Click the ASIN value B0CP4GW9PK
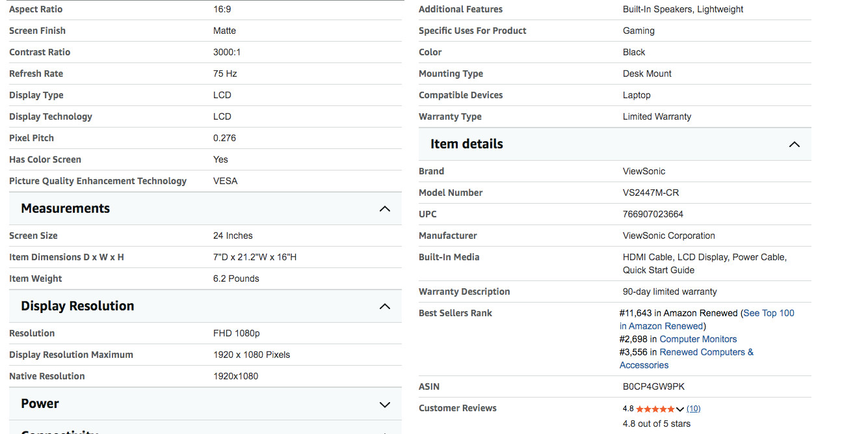Viewport: 868px width, 434px height. click(x=653, y=387)
